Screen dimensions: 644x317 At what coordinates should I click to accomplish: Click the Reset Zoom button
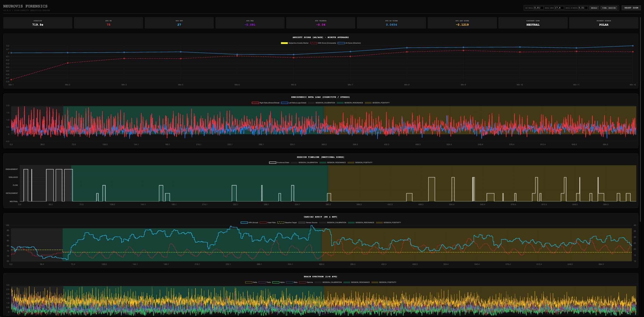631,8
